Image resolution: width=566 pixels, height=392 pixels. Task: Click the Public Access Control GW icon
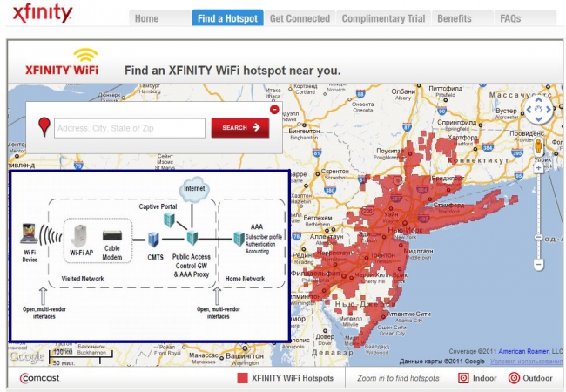pyautogui.click(x=192, y=238)
